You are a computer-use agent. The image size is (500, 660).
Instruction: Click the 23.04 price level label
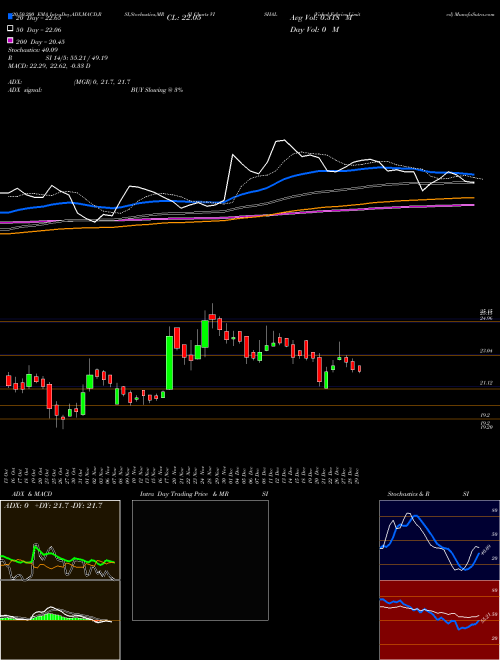[486, 351]
